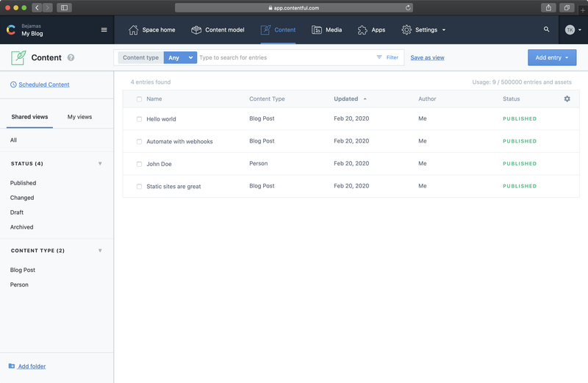Click the browser forward arrow
Image resolution: width=588 pixels, height=383 pixels.
click(47, 7)
